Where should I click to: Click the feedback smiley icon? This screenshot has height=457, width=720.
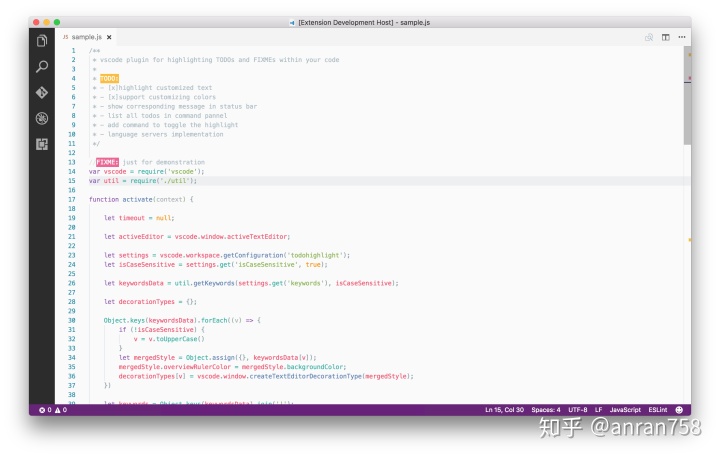click(x=679, y=410)
